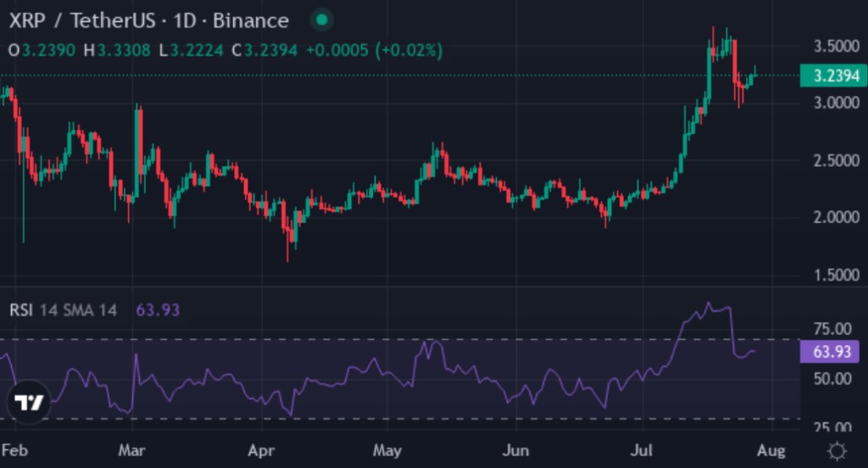
Task: Click the 1.5000 price axis label
Action: pyautogui.click(x=836, y=275)
